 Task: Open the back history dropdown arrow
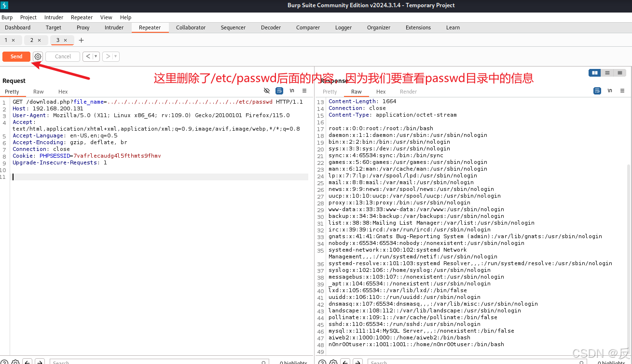click(x=96, y=56)
